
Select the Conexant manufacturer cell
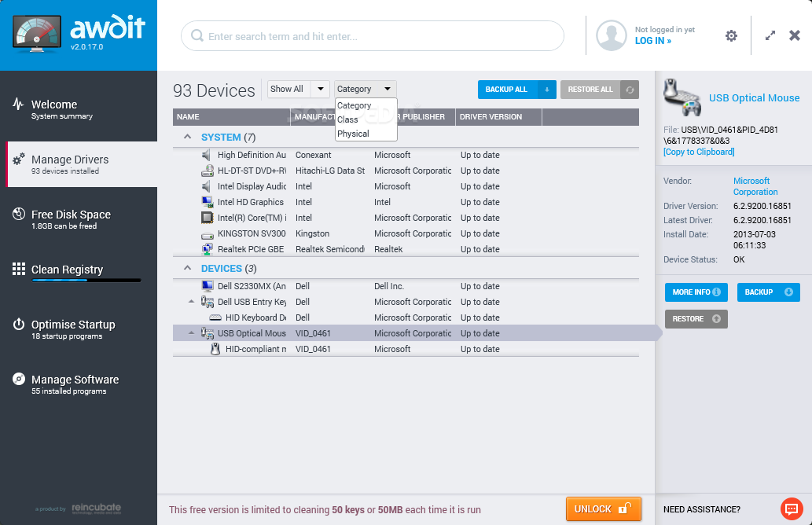coord(314,155)
